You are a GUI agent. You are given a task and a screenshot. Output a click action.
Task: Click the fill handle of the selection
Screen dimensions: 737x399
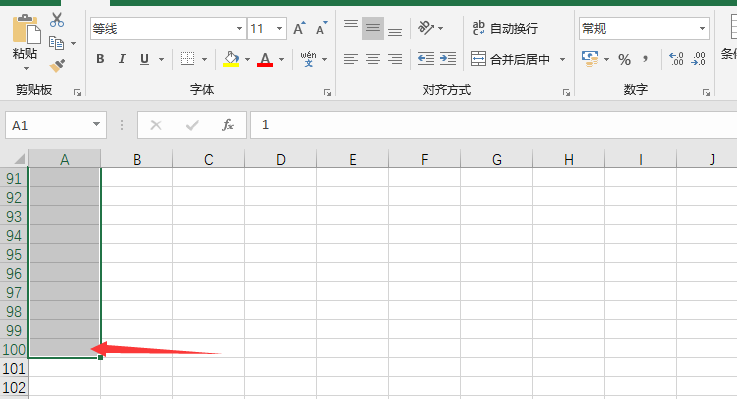[101, 358]
